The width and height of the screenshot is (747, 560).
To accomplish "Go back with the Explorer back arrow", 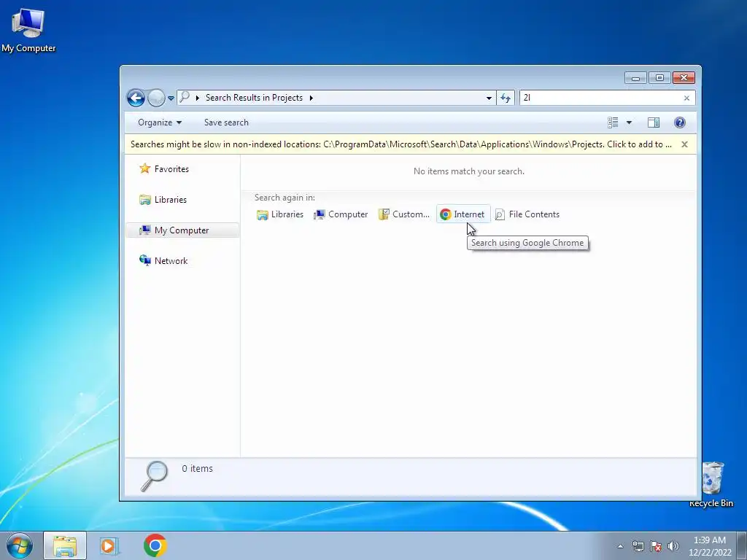I will point(136,98).
